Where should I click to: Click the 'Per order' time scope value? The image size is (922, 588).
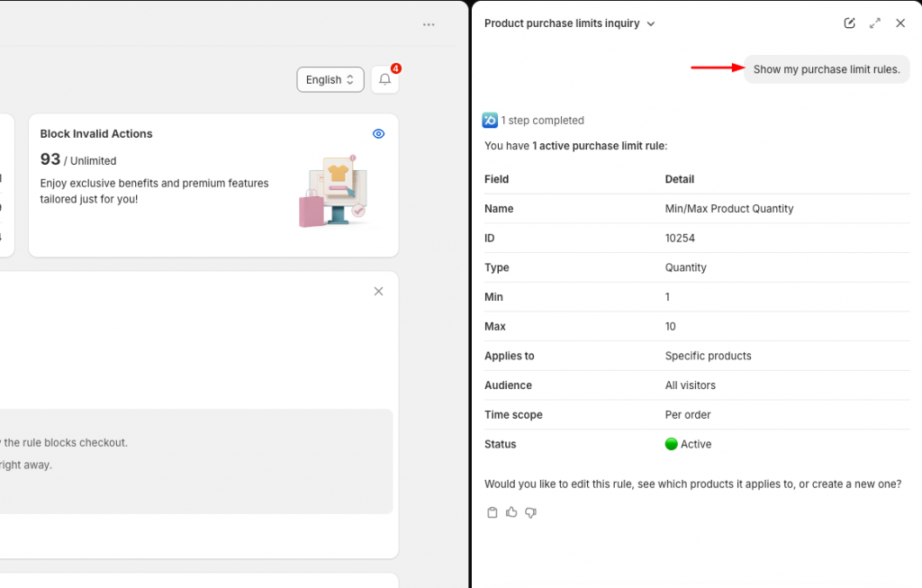click(x=687, y=414)
